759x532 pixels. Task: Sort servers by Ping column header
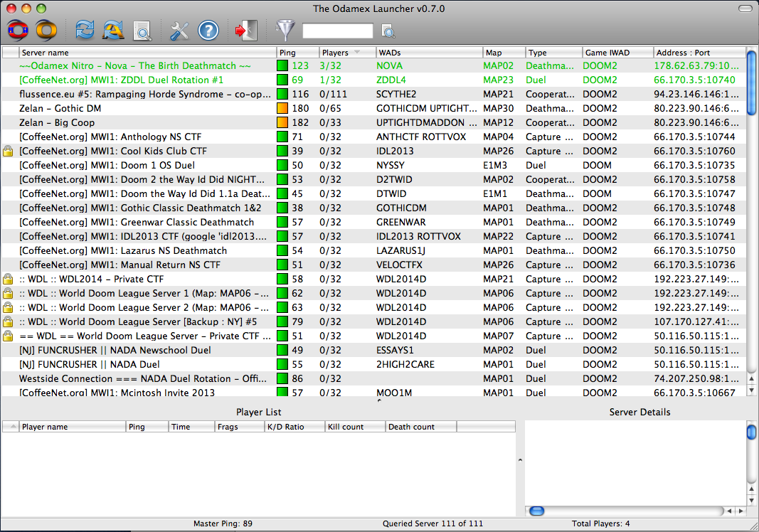tap(296, 53)
